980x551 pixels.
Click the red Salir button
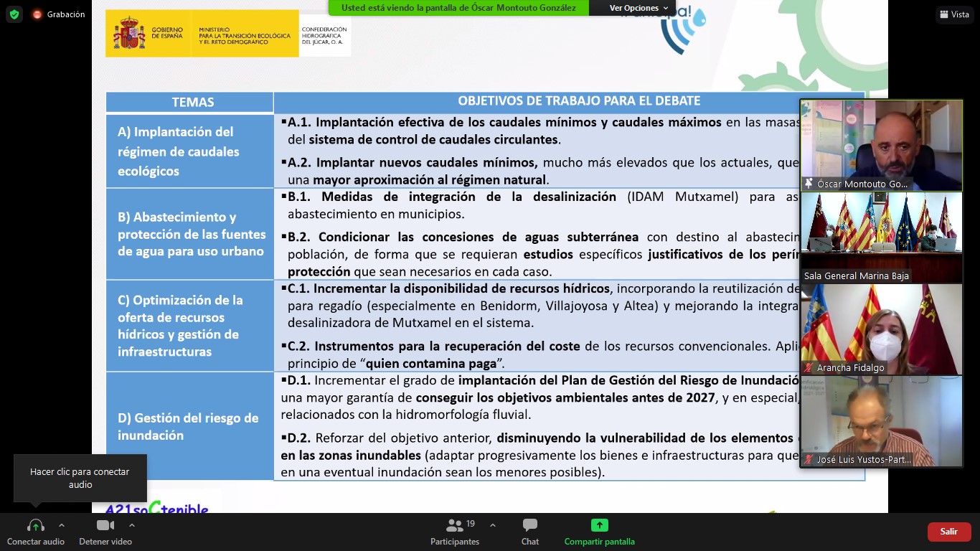[949, 532]
